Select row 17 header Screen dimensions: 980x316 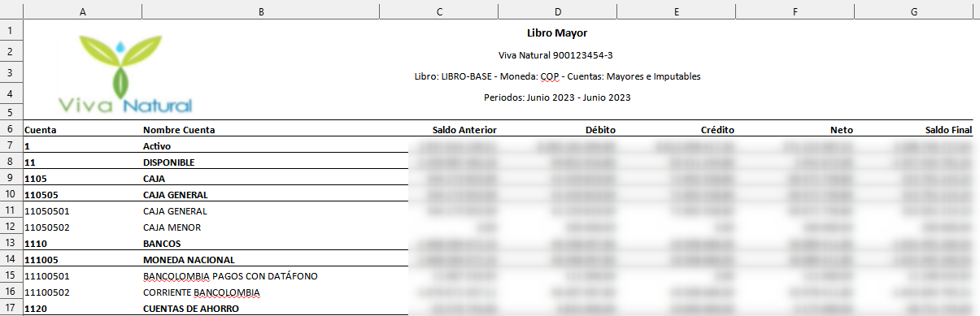tap(11, 308)
